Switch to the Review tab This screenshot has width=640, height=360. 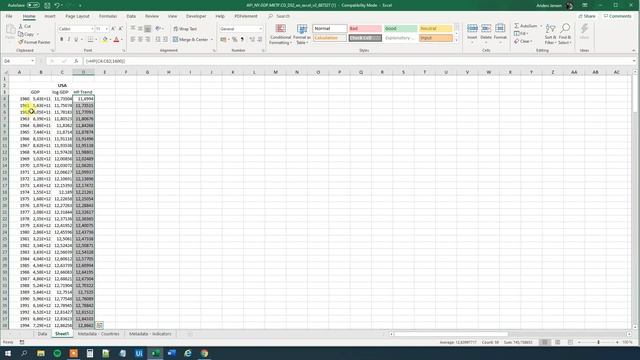pyautogui.click(x=152, y=16)
